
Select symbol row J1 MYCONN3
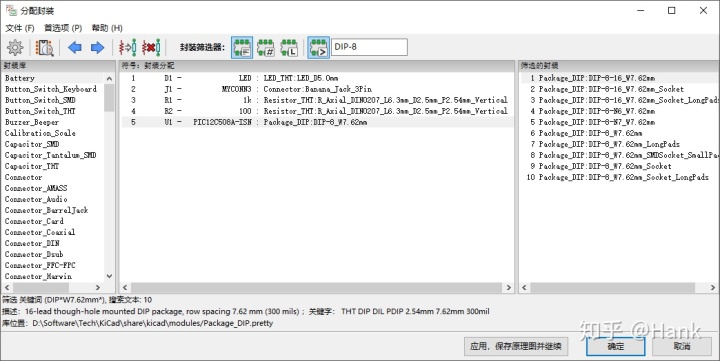tap(317, 89)
